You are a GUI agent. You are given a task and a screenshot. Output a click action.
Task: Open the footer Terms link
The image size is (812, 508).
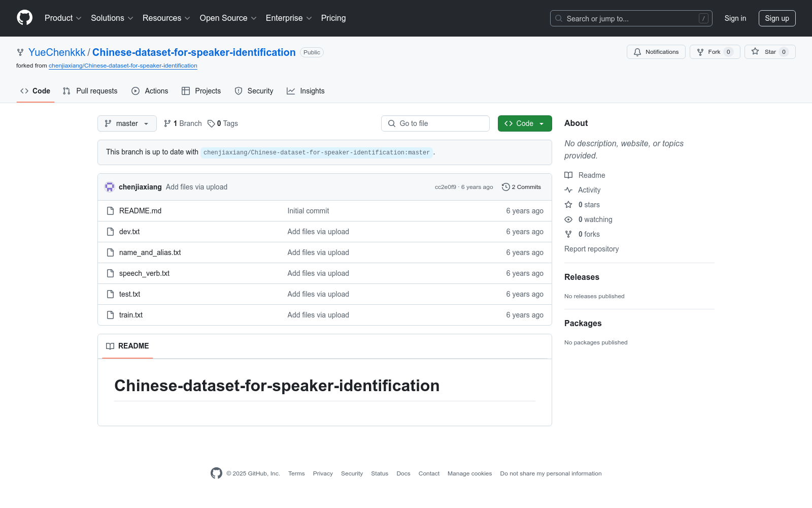point(296,473)
